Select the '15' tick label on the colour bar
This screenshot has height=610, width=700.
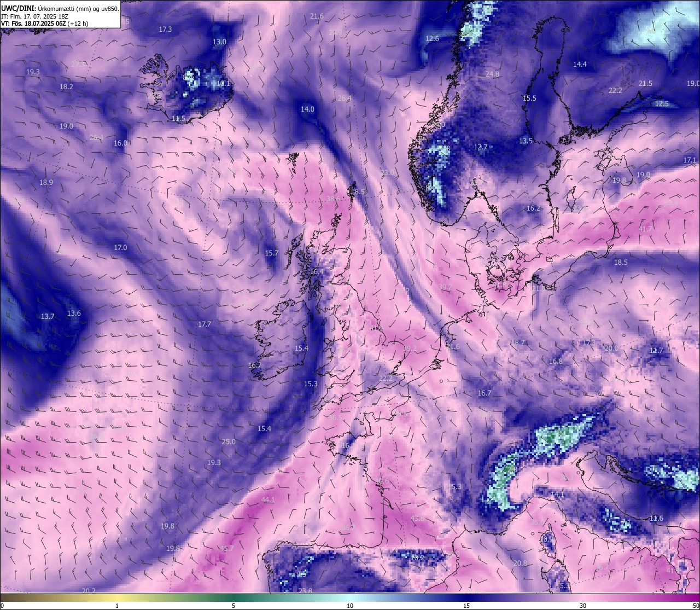[x=466, y=606]
